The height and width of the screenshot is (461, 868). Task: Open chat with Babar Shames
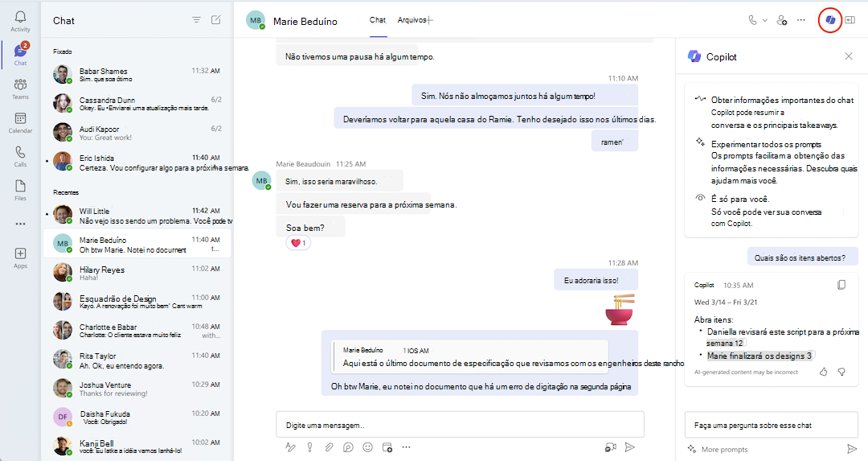(x=137, y=75)
